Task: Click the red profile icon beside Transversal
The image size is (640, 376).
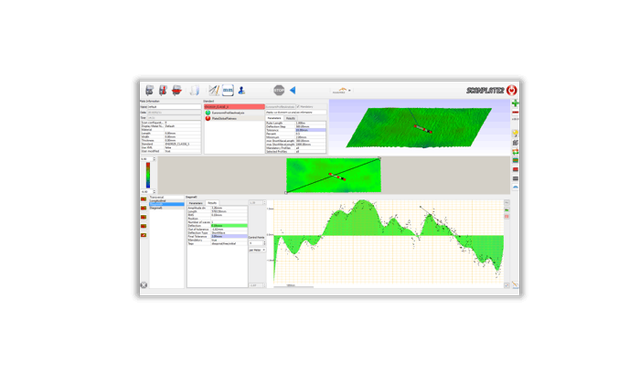Action: click(x=144, y=199)
